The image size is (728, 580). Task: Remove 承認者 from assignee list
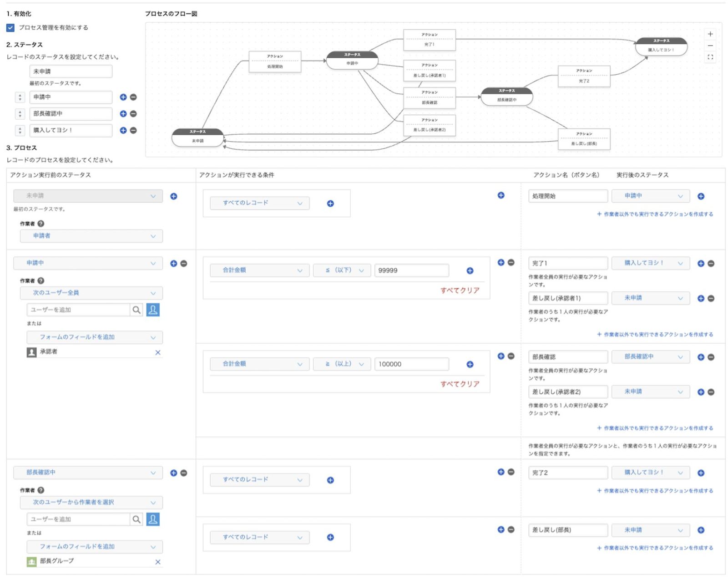[158, 352]
